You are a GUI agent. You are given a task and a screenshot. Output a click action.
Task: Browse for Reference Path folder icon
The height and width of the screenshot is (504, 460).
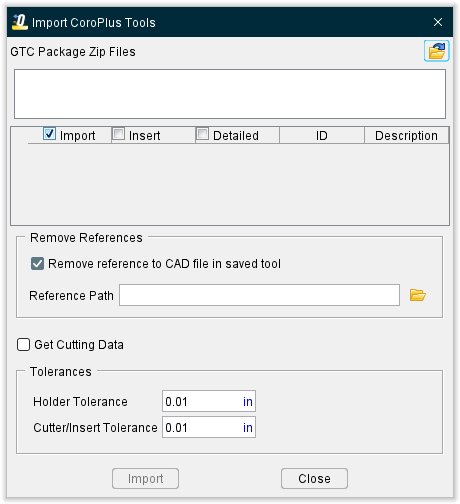pyautogui.click(x=418, y=295)
